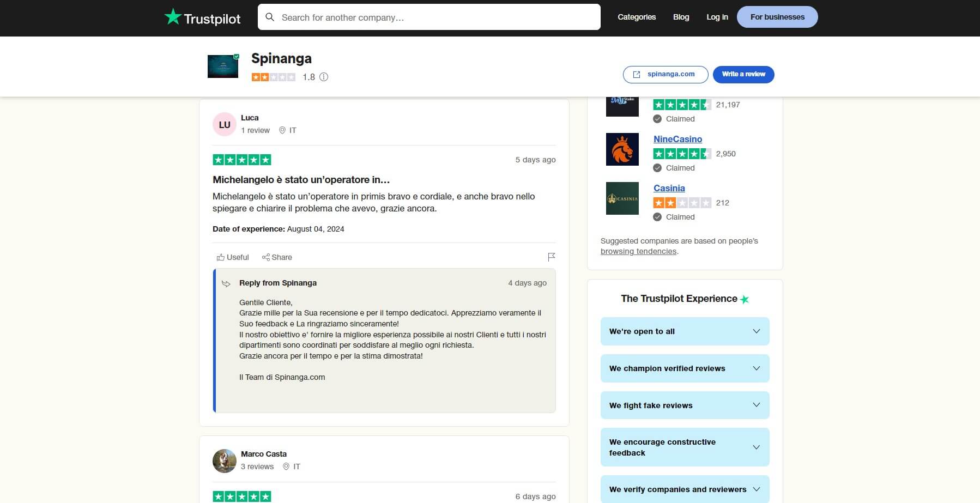Click the location pin next to Marco Casta's IT
This screenshot has width=980, height=503.
pos(286,466)
